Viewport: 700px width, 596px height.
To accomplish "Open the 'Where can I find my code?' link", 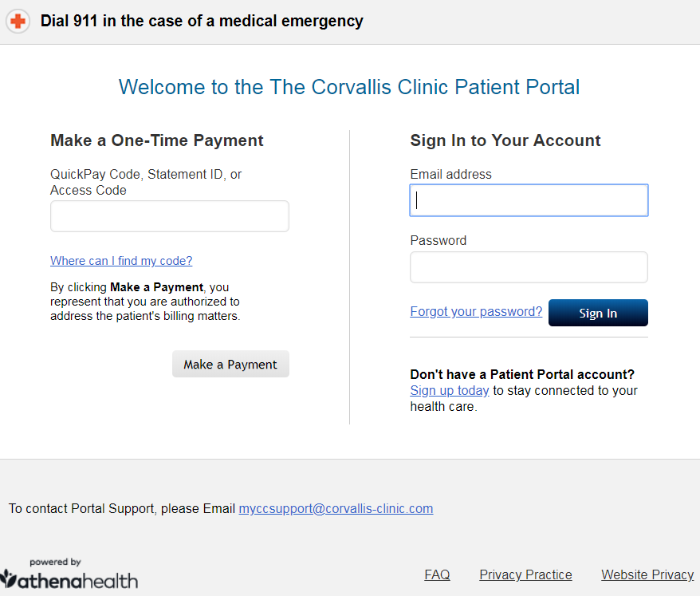I will coord(121,260).
